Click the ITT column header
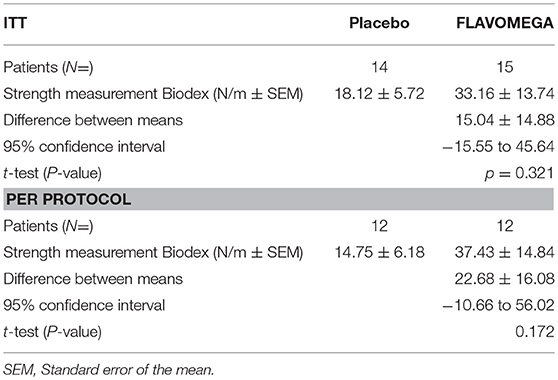 (15, 23)
